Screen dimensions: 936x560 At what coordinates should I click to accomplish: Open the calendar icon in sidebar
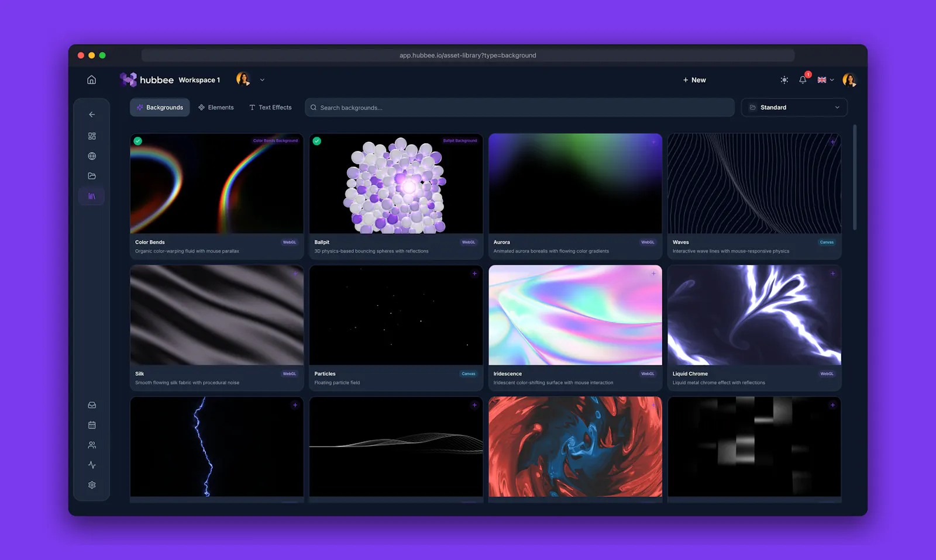(92, 425)
